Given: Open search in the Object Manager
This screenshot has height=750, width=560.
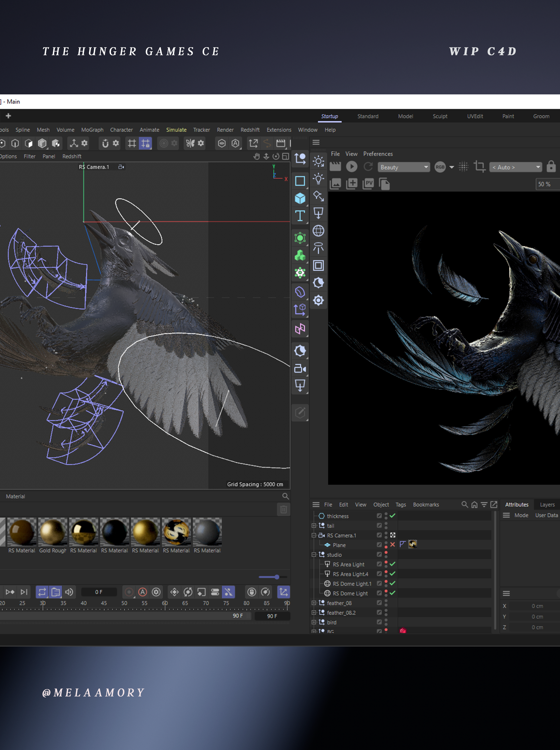Looking at the screenshot, I should tap(464, 504).
